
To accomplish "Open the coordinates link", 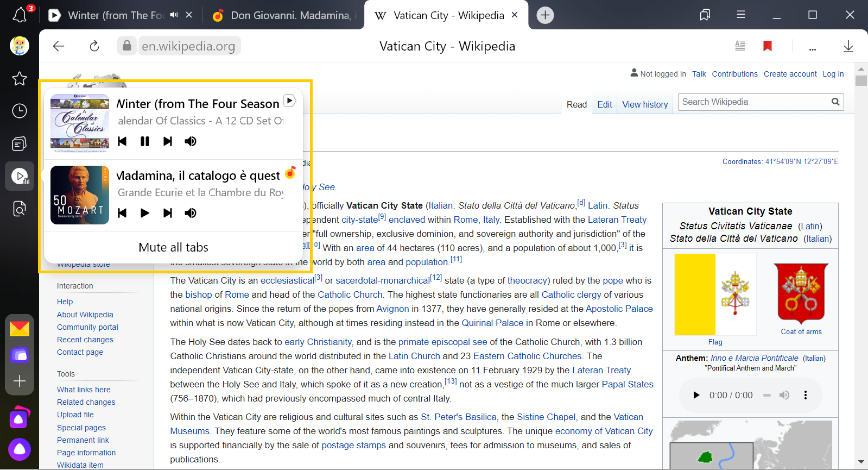I will [802, 161].
